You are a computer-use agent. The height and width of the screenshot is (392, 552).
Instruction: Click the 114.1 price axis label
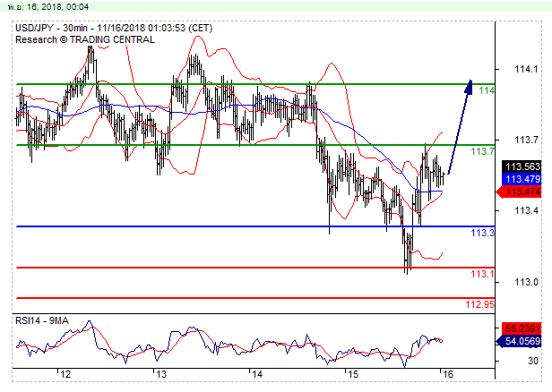click(x=526, y=69)
